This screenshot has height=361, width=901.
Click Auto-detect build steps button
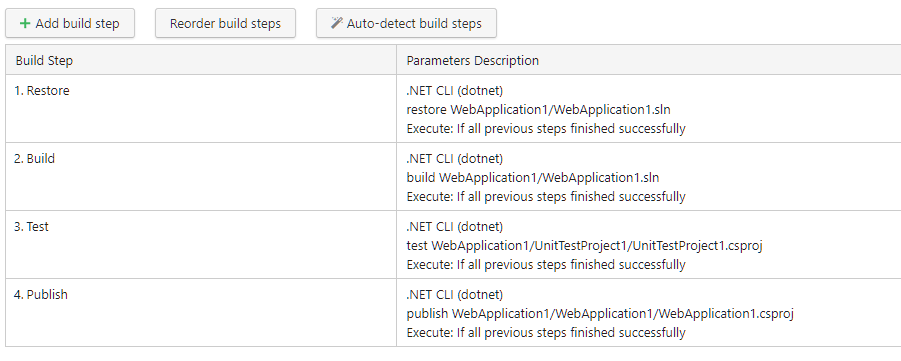[406, 24]
